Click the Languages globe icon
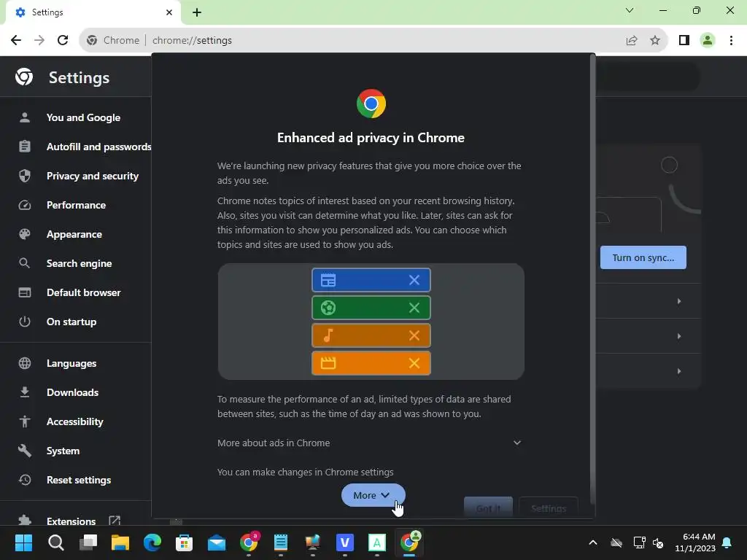747x560 pixels. point(25,363)
